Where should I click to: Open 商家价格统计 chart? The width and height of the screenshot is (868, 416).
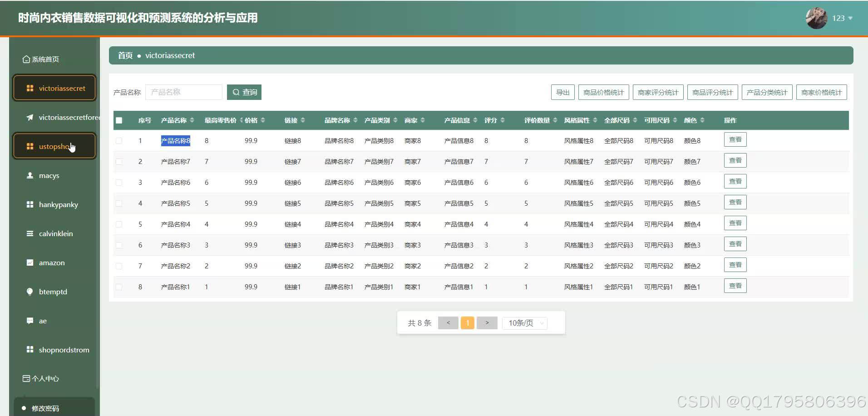tap(822, 92)
